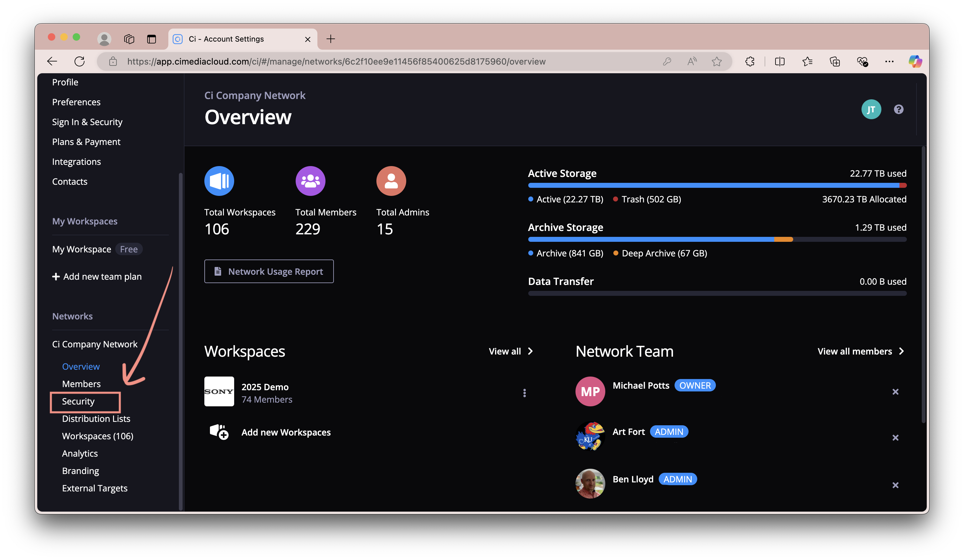964x560 pixels.
Task: Download the Network Usage Report
Action: [x=269, y=271]
